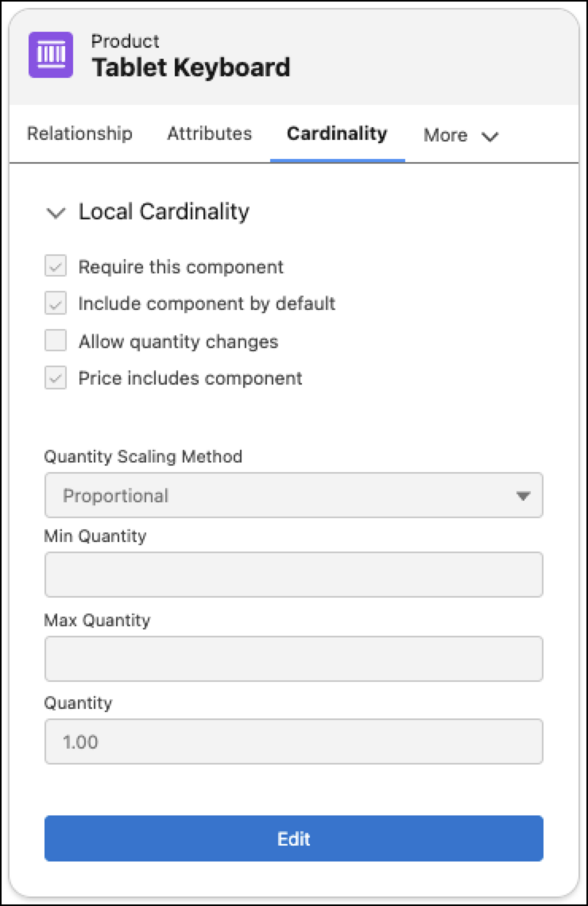Toggle Require this component checkbox

[56, 266]
